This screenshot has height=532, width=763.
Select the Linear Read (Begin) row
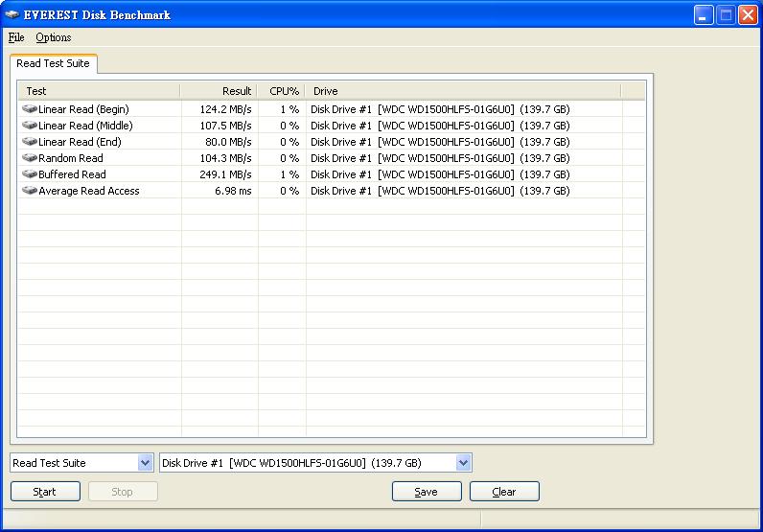coord(332,109)
